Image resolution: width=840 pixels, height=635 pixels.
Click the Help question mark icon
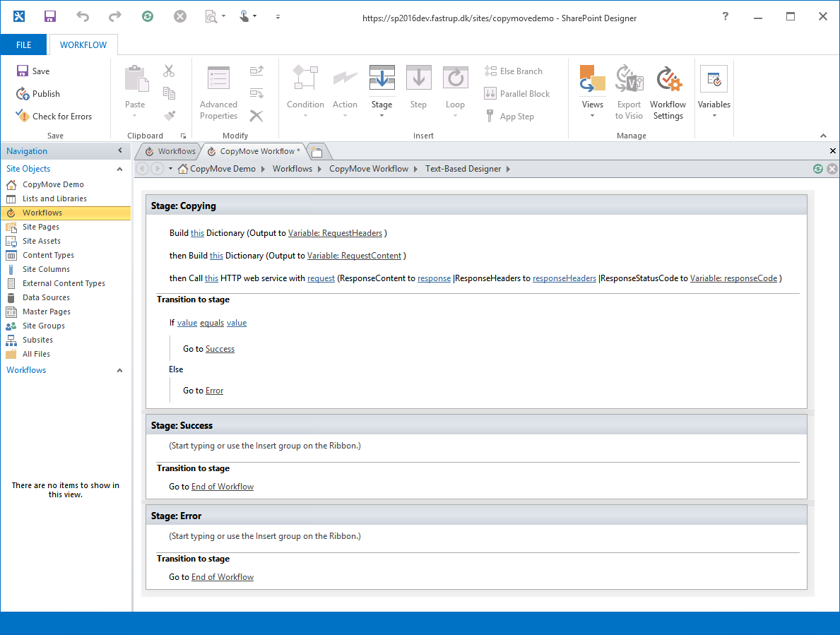point(725,17)
